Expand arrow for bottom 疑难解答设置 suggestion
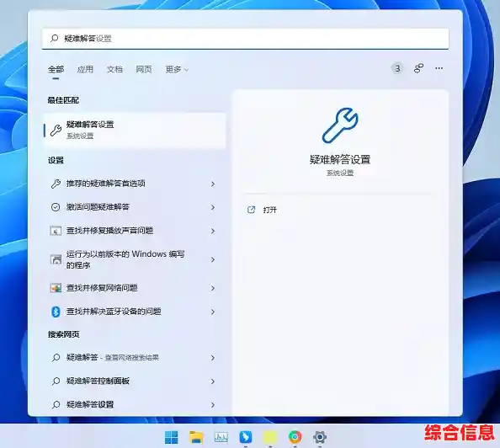 coord(213,405)
